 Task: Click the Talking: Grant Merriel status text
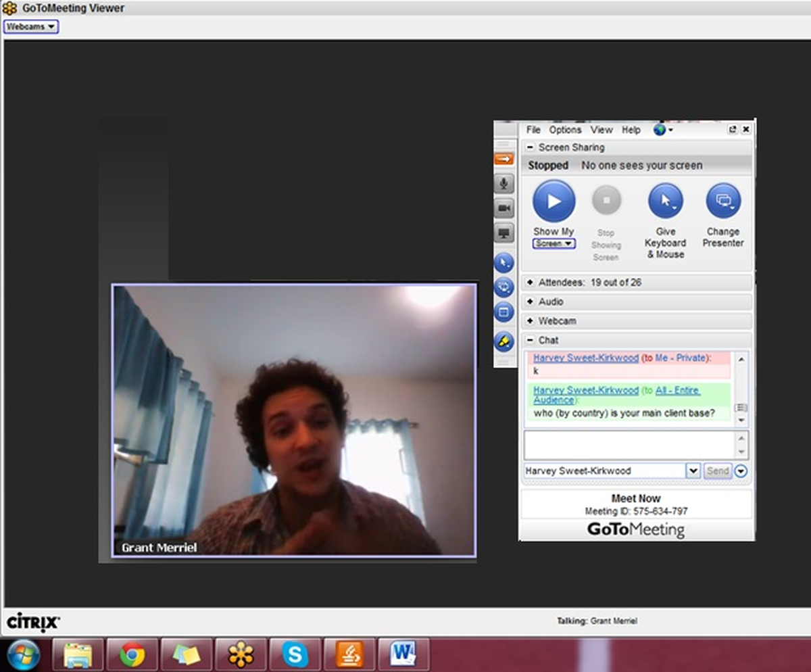pos(597,621)
